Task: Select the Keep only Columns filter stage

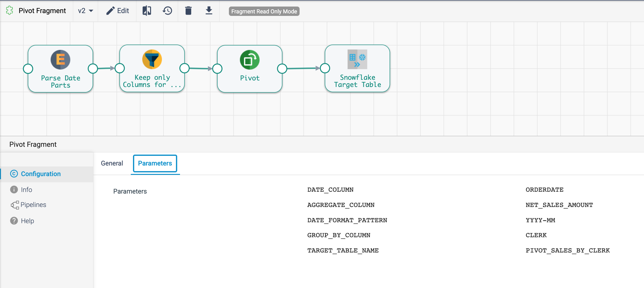Action: tap(152, 69)
